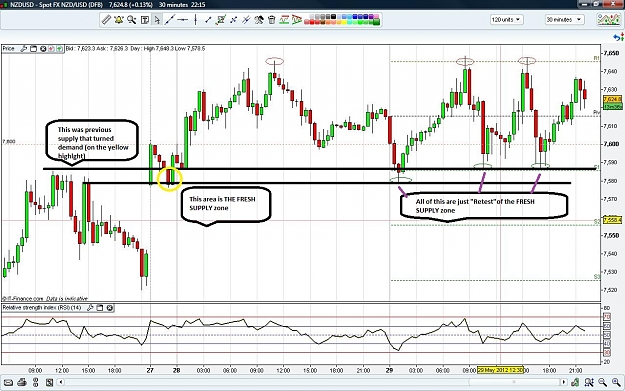Click the RSI panel window icon
625x391 pixels.
tap(100, 308)
